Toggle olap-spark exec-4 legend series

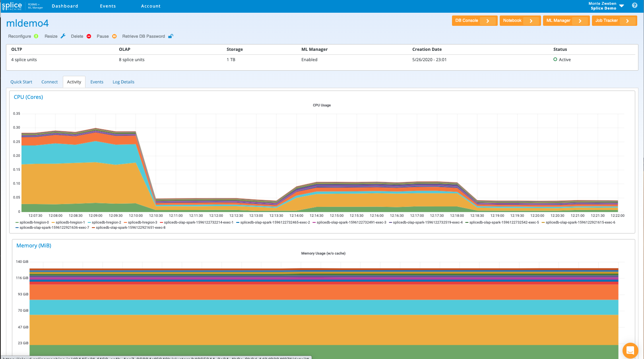point(426,222)
